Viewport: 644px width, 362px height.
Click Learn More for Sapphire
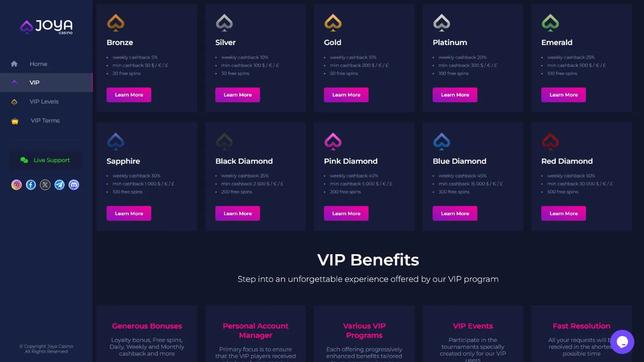[x=129, y=214]
